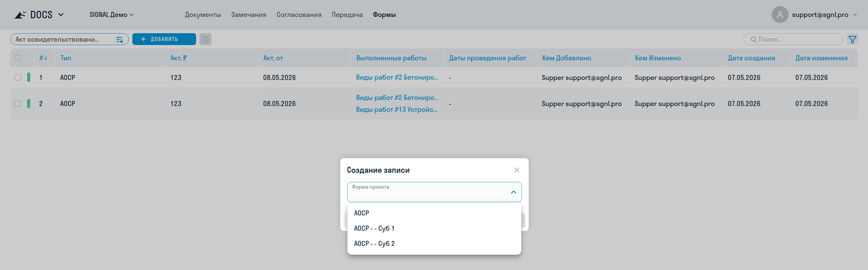Viewport: 868px width, 270px height.
Task: Sort by Кем Добавлено column header
Action: [x=567, y=58]
